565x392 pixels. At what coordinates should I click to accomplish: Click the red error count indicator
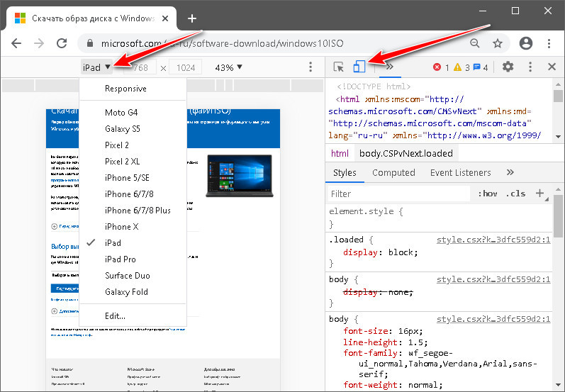pos(441,67)
